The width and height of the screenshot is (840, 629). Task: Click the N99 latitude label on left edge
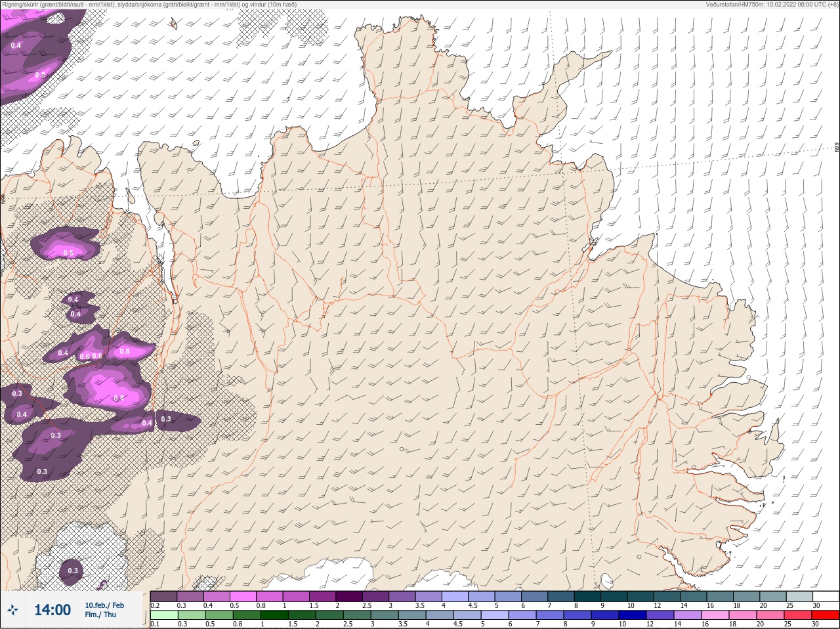[x=3, y=198]
